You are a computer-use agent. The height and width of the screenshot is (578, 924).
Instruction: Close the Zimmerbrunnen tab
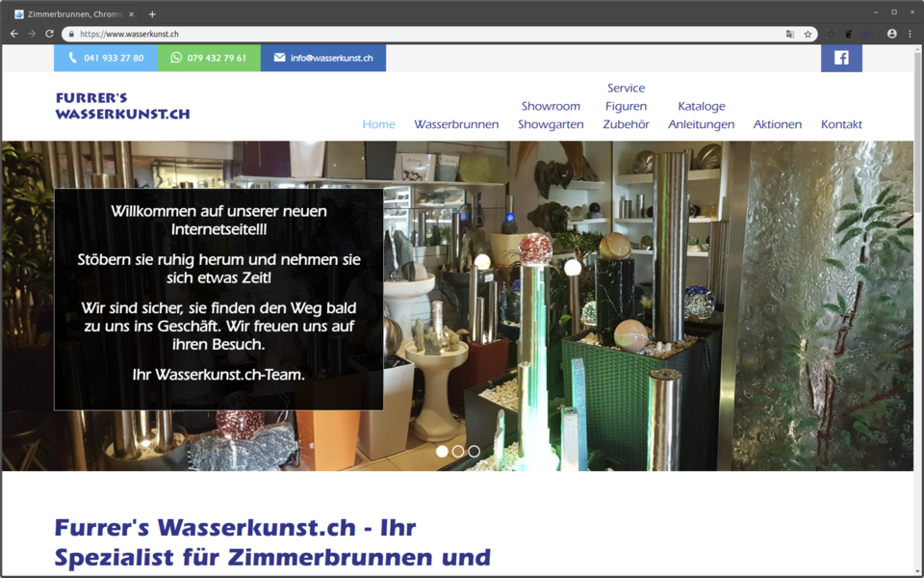[x=132, y=14]
